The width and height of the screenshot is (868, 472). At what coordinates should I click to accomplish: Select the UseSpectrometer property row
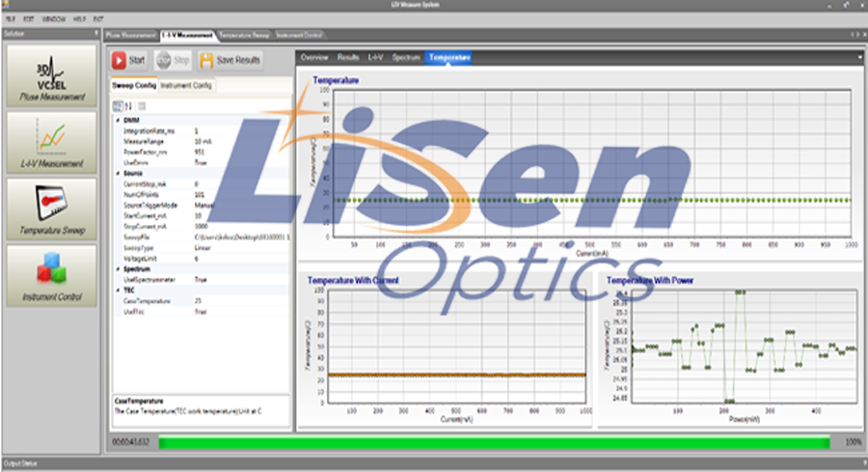point(202,280)
